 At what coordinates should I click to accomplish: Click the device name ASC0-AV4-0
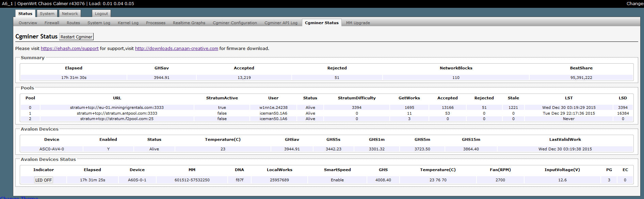[52, 149]
